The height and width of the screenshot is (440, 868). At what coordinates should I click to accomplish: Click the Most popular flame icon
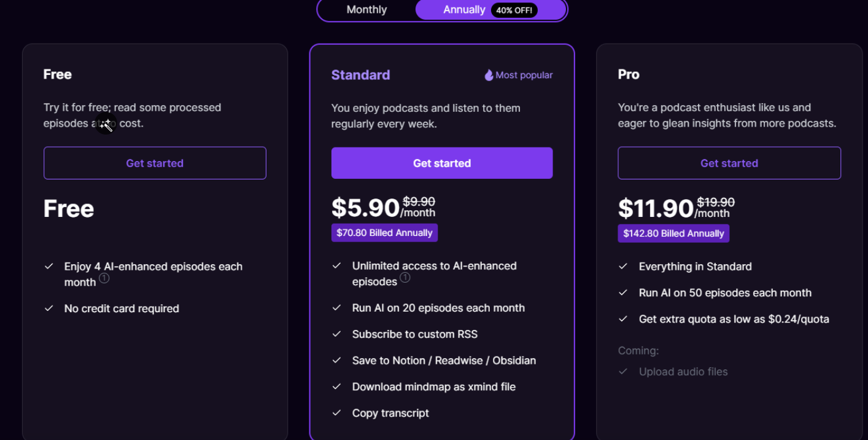click(489, 75)
